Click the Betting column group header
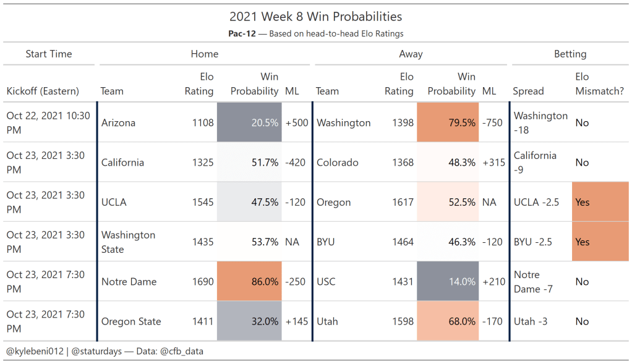632x364 pixels. click(570, 54)
